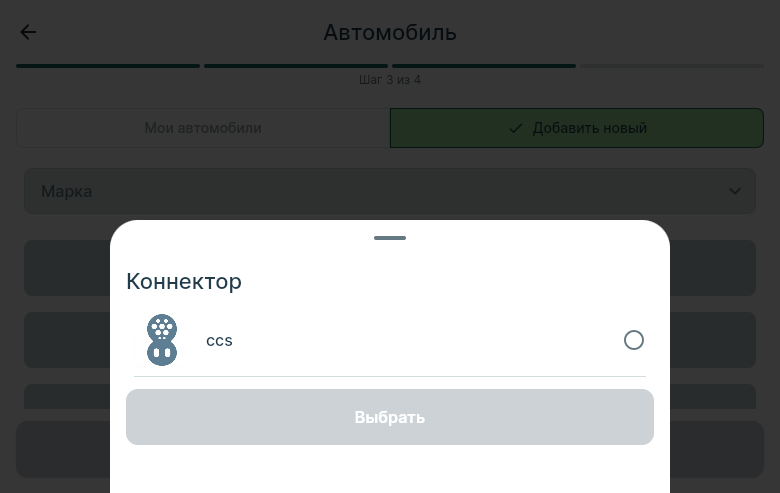Click the Шаг 3 из 4 label
This screenshot has height=493, width=780.
pos(390,80)
